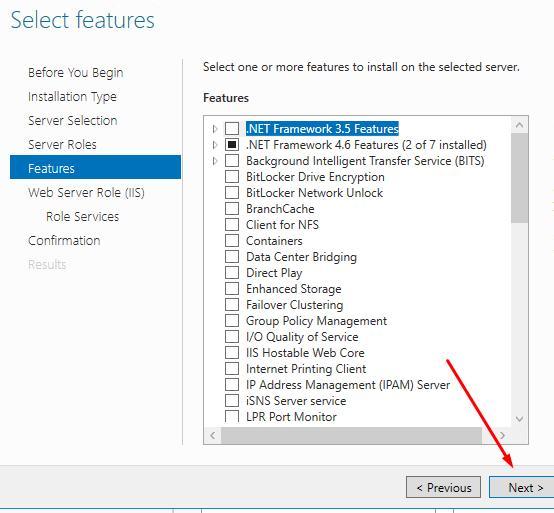The image size is (554, 513).
Task: Enable the Containers feature checkbox
Action: [232, 241]
